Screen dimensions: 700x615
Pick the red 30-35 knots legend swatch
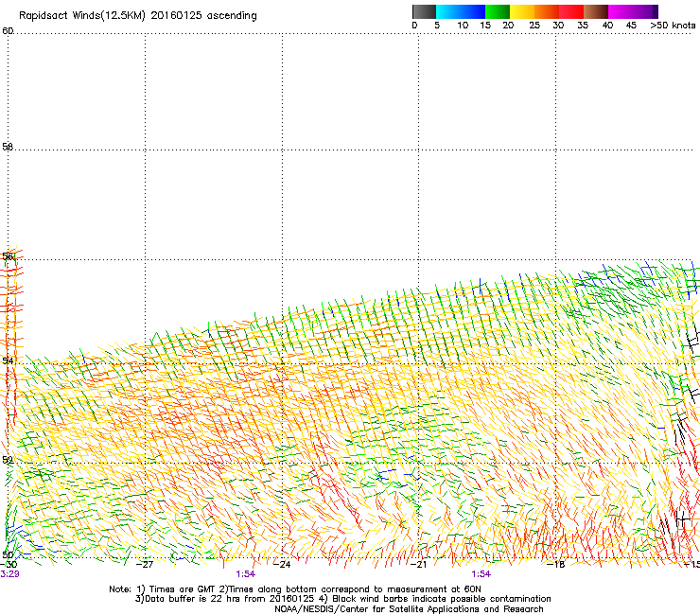571,11
